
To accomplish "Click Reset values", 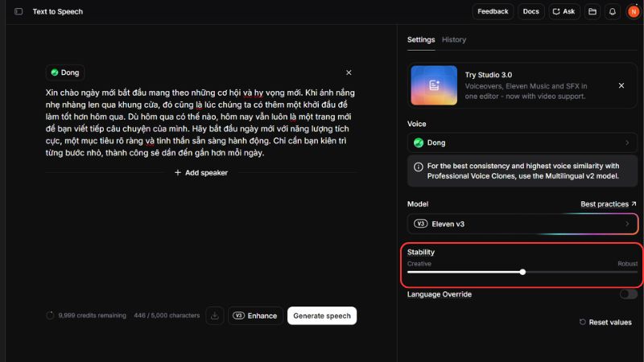I will (x=605, y=323).
